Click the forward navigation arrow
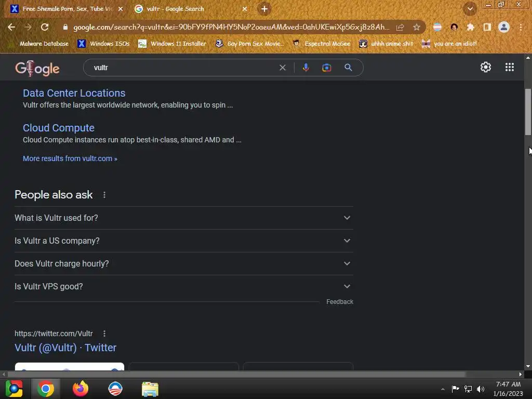The height and width of the screenshot is (399, 532). coord(28,27)
